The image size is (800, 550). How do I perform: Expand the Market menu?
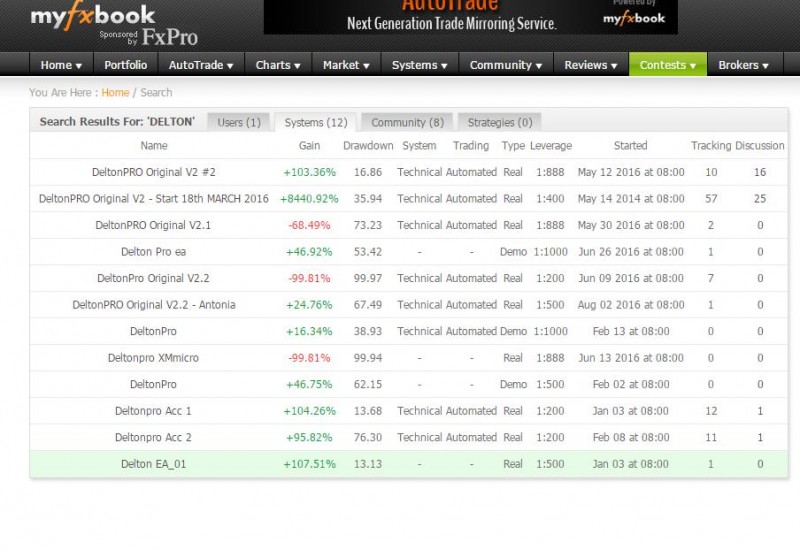pos(346,65)
